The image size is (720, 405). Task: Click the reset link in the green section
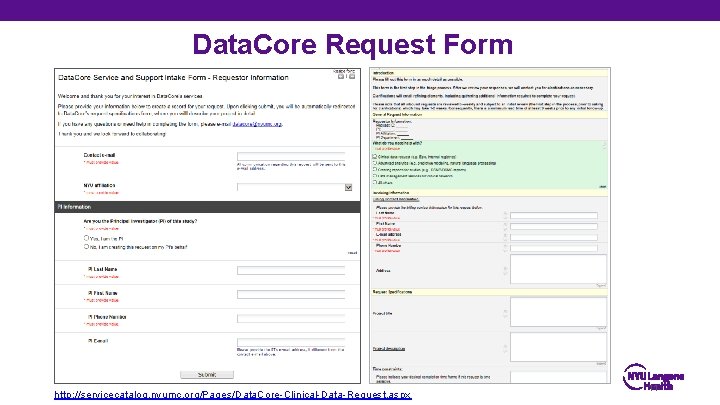[602, 187]
